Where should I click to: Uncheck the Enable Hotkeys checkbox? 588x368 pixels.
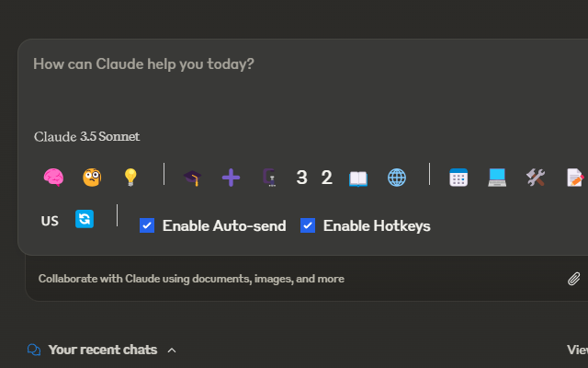pyautogui.click(x=308, y=225)
